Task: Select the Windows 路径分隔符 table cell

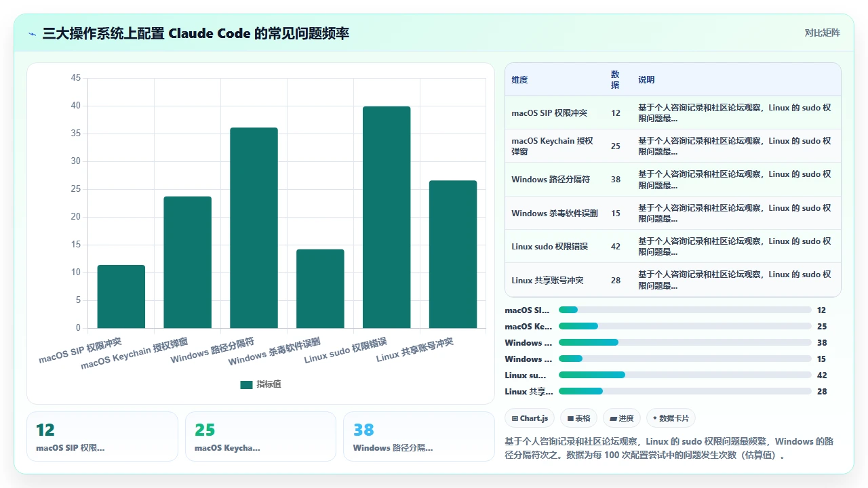Action: point(551,180)
